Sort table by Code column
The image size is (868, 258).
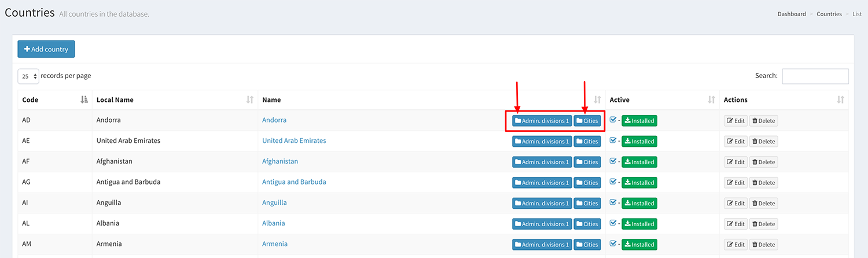point(55,99)
